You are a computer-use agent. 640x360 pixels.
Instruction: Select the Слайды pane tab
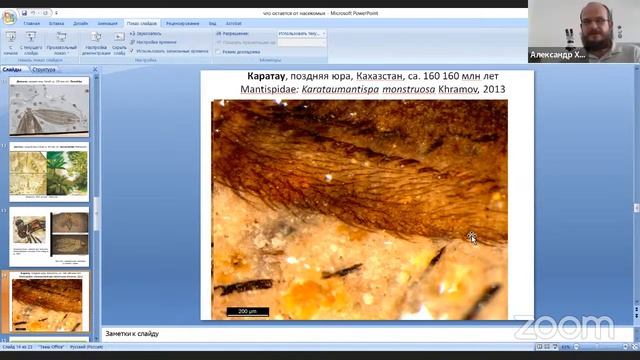(12, 69)
